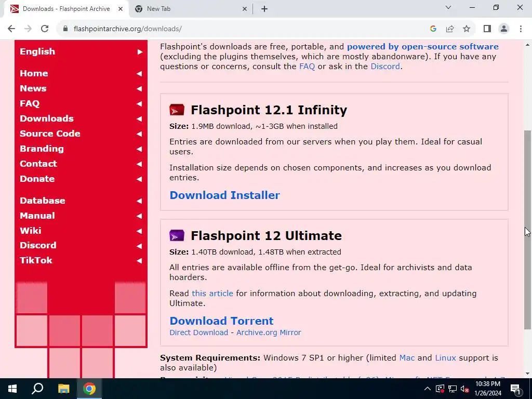Click the arrow next to Home
532x399 pixels.
click(139, 74)
